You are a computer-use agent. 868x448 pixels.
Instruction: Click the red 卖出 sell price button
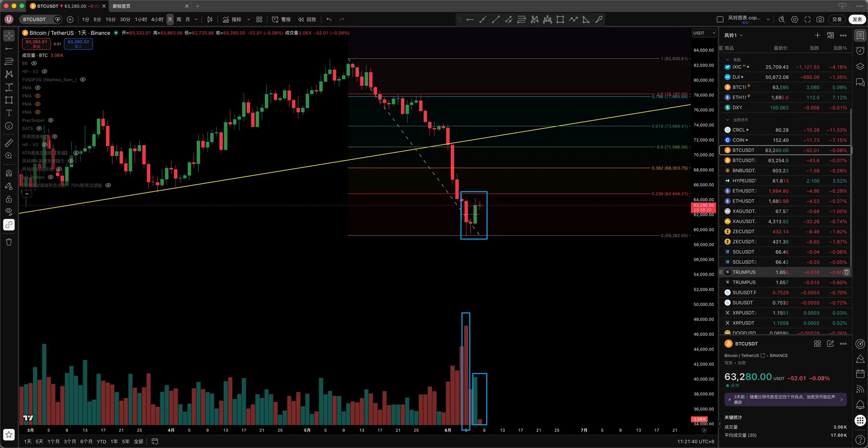click(x=37, y=44)
